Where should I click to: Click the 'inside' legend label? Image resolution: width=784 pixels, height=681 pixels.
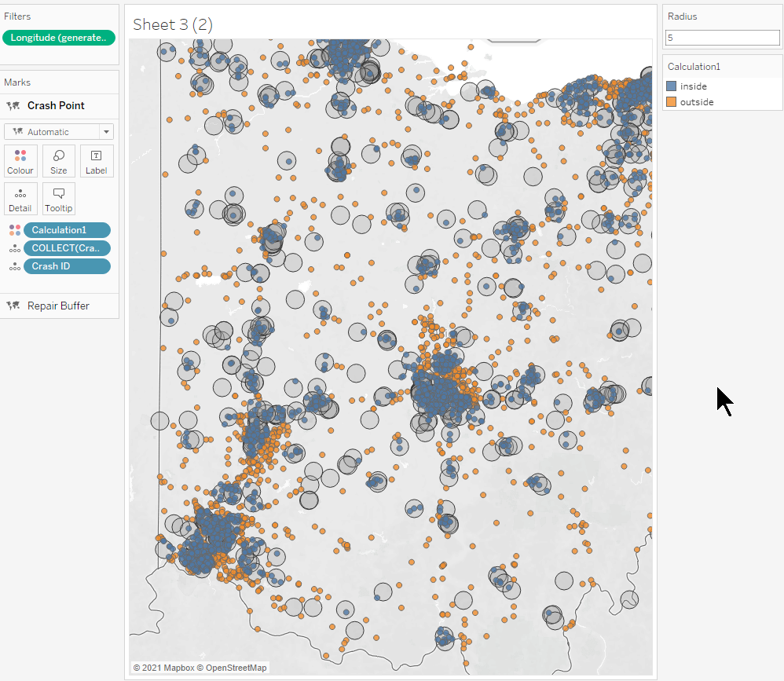(693, 86)
